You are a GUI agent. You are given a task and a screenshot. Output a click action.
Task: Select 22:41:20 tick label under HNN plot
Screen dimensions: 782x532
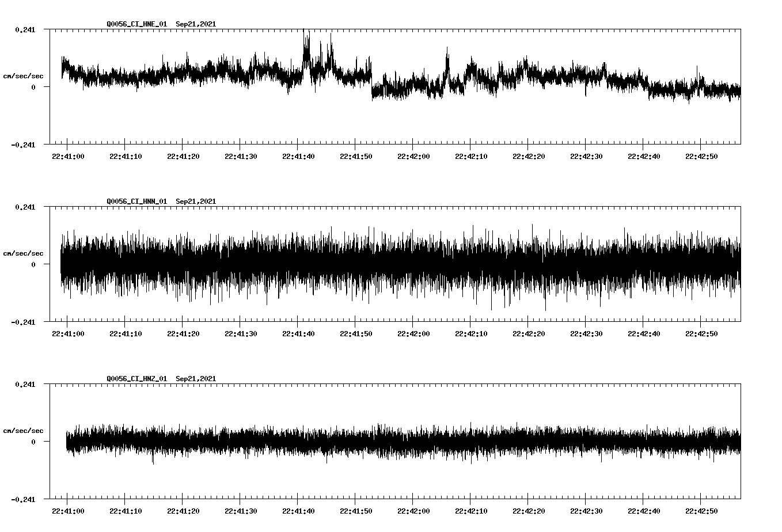tap(183, 333)
